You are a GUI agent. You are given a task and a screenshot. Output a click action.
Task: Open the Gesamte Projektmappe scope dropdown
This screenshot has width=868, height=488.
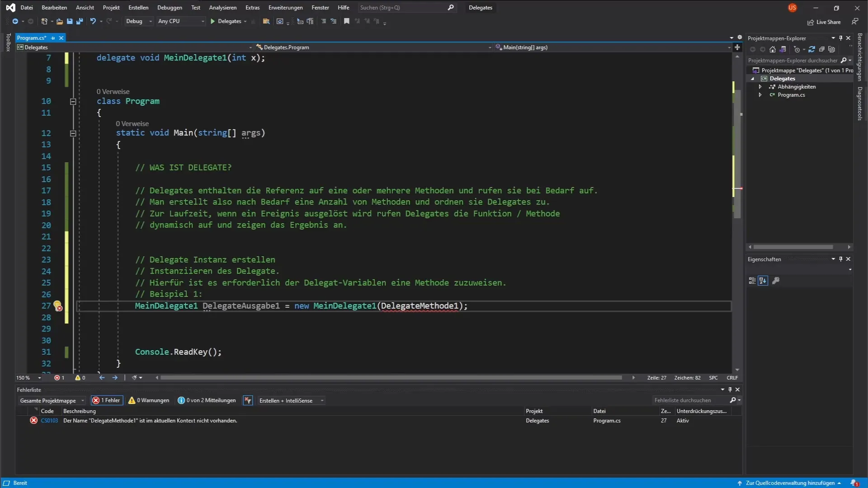coord(52,400)
